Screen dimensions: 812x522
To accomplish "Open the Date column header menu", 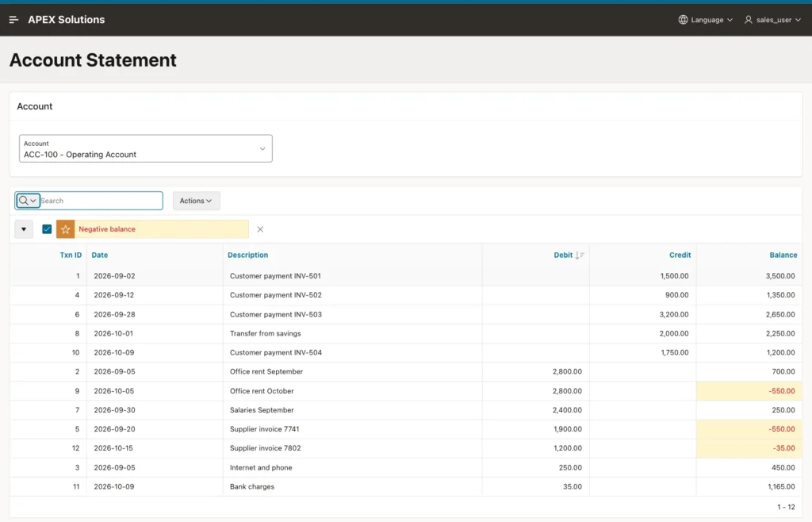I will [100, 255].
